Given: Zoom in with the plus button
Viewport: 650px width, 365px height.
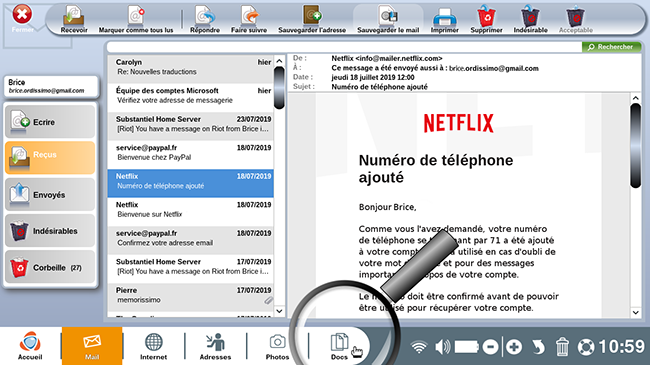Looking at the screenshot, I should tap(514, 347).
